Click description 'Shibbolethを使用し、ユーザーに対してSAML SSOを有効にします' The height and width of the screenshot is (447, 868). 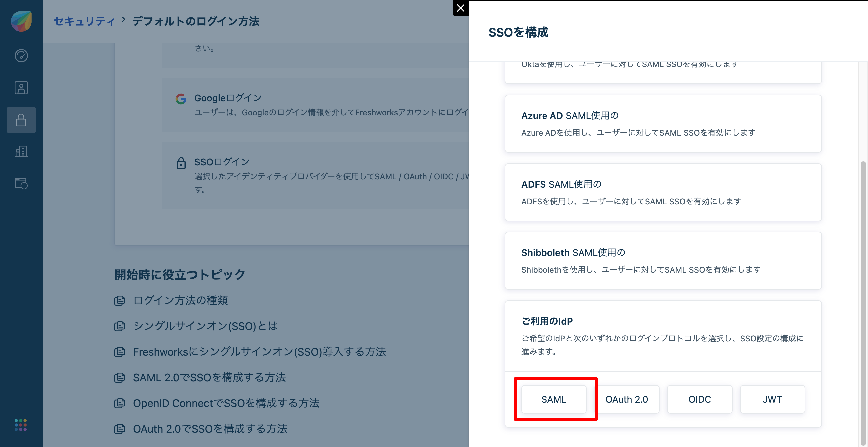pos(641,270)
